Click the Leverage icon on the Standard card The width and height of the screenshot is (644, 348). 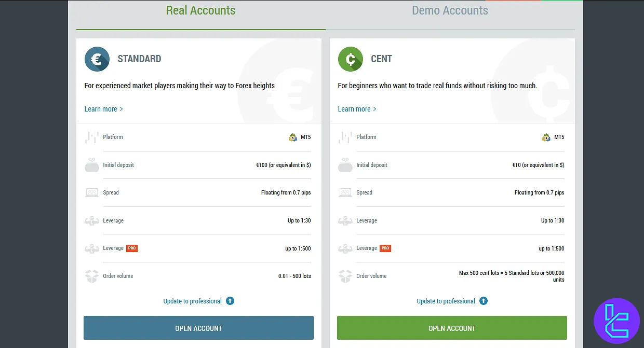click(91, 220)
